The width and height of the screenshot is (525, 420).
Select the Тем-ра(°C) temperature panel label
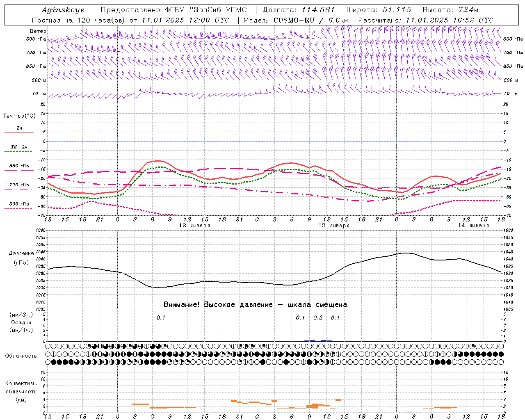(19, 116)
